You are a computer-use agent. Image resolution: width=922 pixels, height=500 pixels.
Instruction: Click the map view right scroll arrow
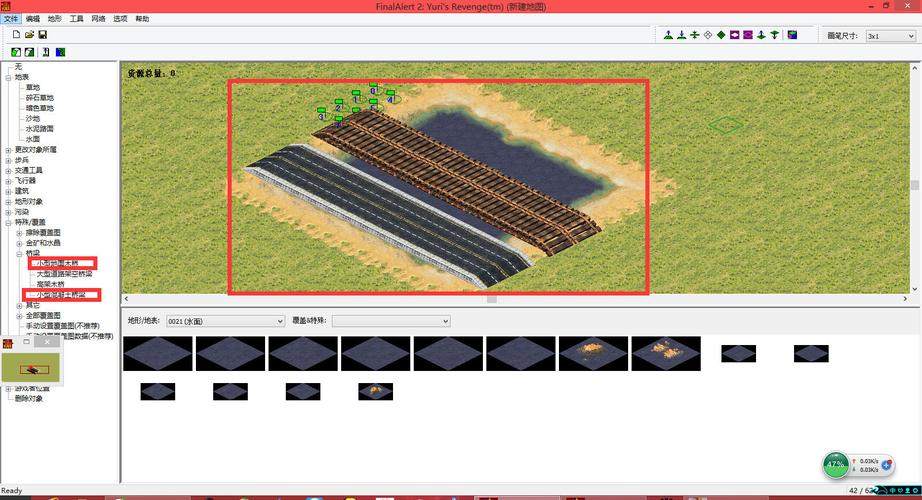click(905, 299)
